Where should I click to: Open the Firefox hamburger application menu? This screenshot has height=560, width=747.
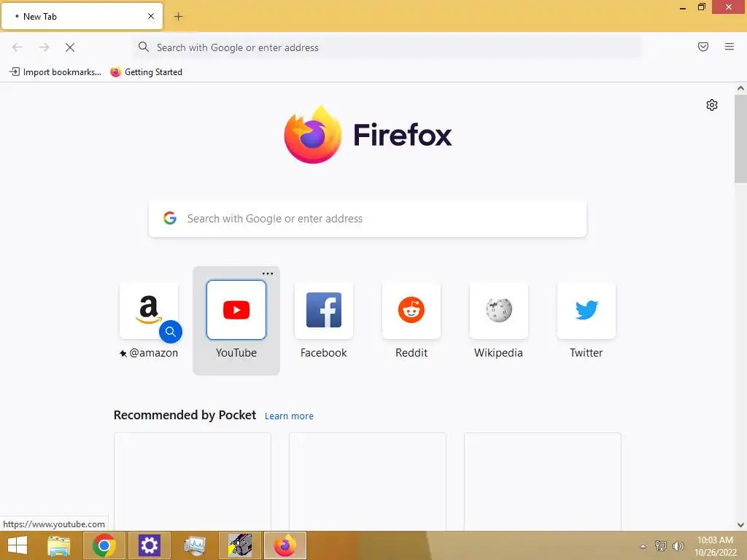[x=729, y=47]
